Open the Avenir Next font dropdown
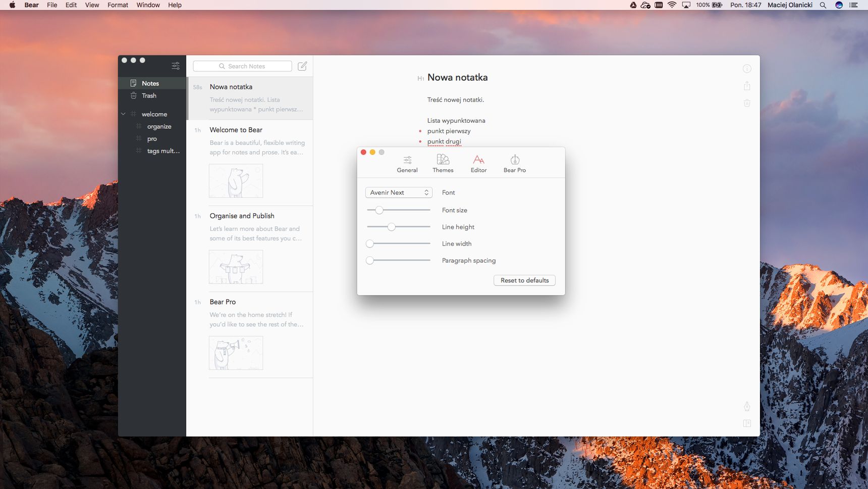868x489 pixels. pyautogui.click(x=399, y=192)
